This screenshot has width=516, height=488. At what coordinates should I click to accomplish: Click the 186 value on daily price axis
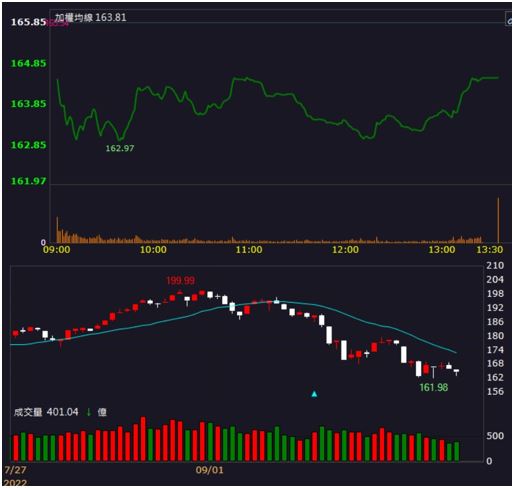[x=495, y=322]
